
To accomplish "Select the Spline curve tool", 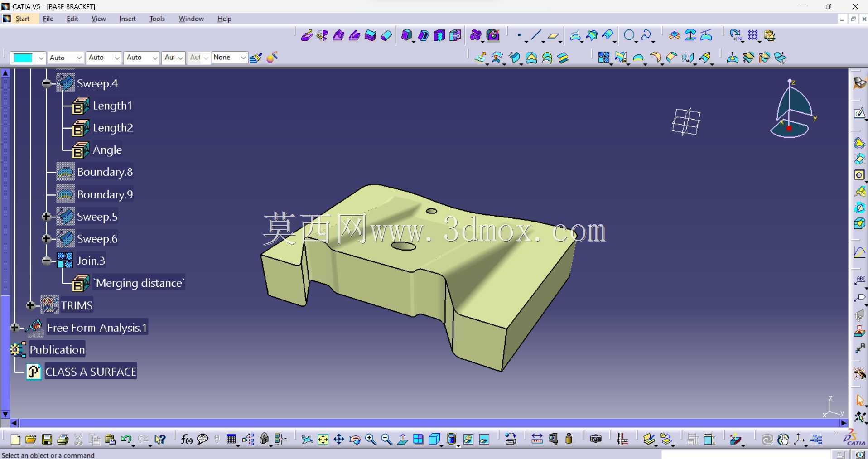I will [x=647, y=35].
